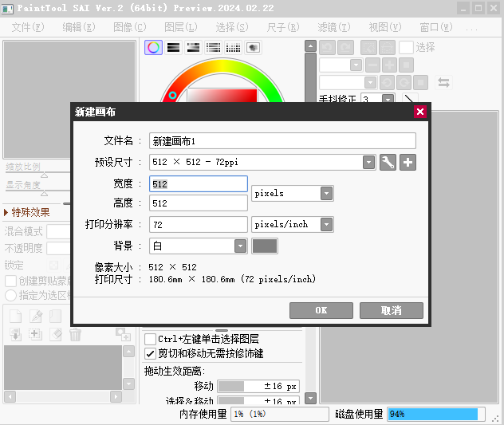
Task: Confirm new canvas with OK button
Action: click(x=321, y=310)
